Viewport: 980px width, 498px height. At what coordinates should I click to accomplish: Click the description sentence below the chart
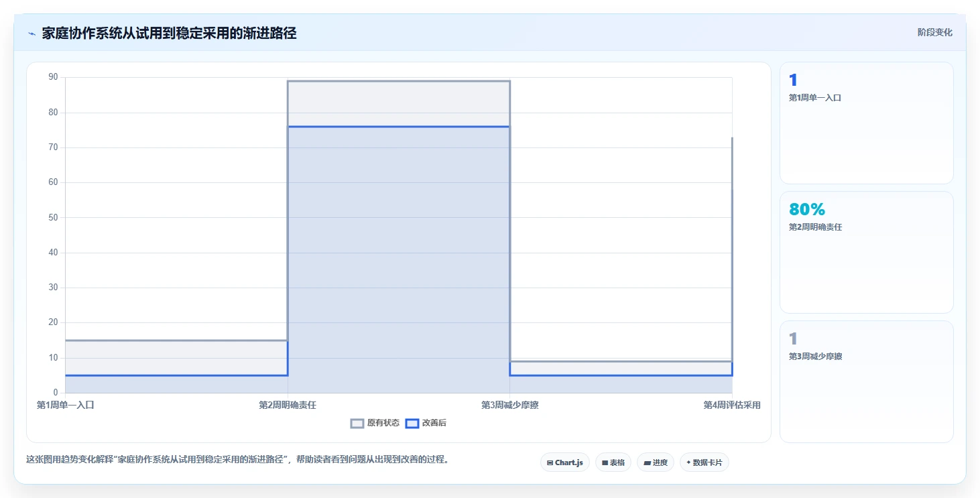237,460
